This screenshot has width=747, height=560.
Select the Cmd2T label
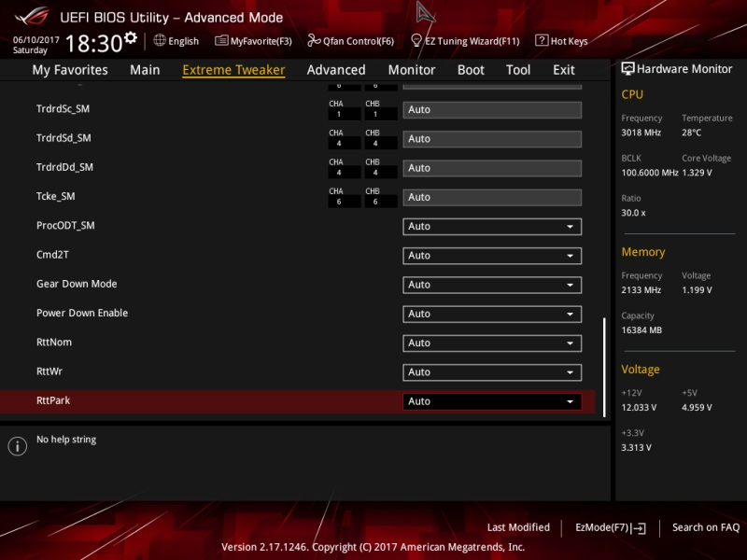52,255
